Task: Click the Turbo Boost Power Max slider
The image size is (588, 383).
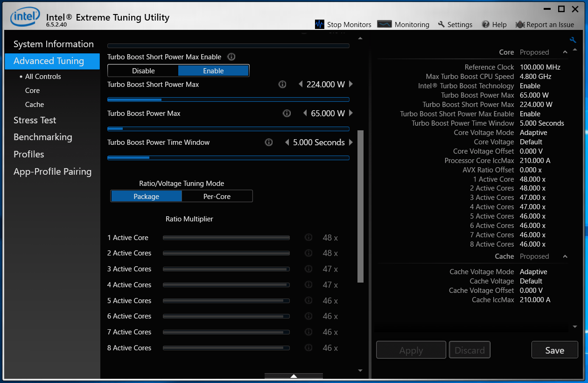Action: tap(228, 128)
